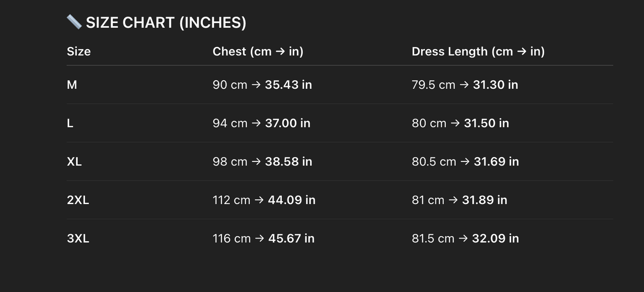Click the 44.09 in chest measurement
This screenshot has width=644, height=292.
291,200
